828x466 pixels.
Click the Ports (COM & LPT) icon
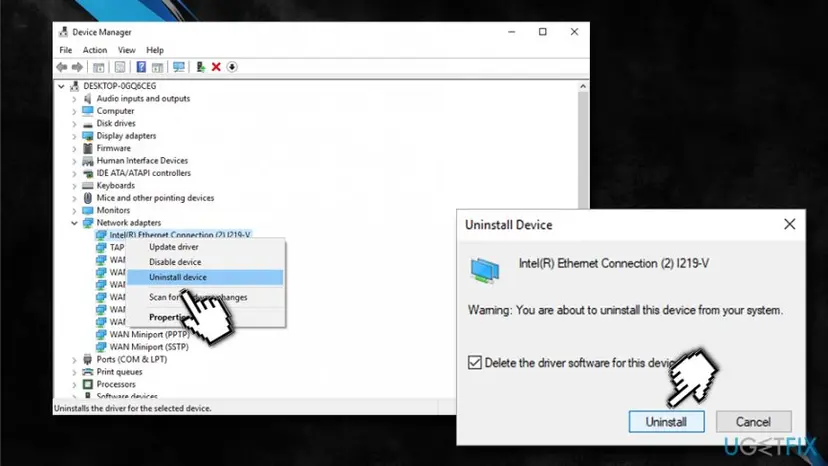[x=88, y=359]
